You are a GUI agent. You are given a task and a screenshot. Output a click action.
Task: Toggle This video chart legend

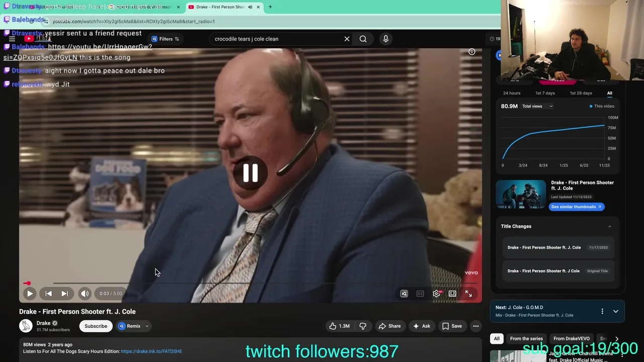point(602,106)
